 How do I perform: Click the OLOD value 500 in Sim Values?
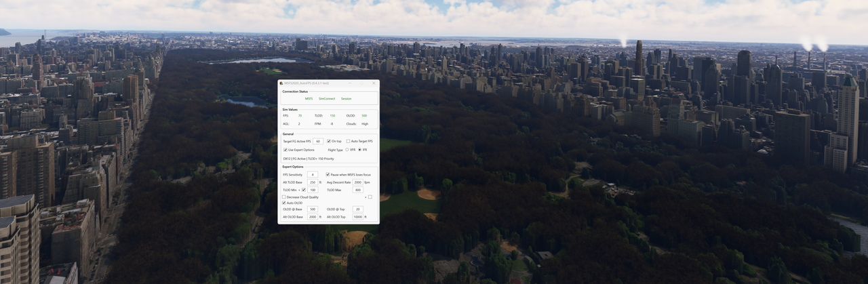point(364,115)
